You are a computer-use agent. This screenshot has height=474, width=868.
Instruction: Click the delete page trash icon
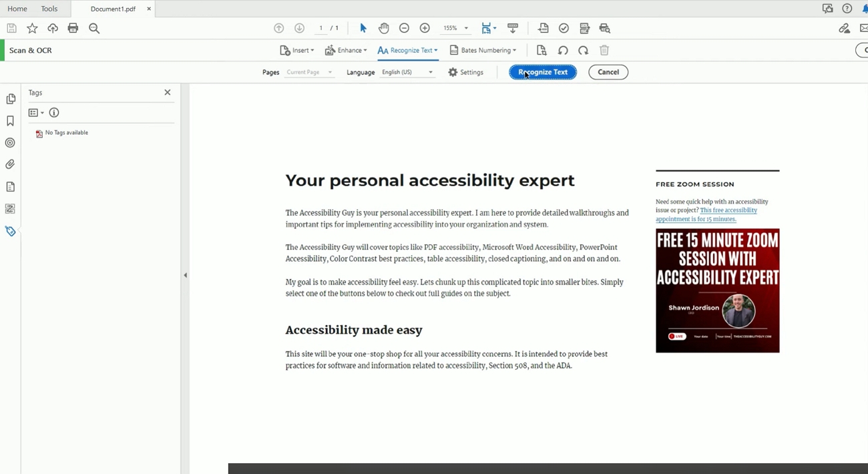click(604, 50)
